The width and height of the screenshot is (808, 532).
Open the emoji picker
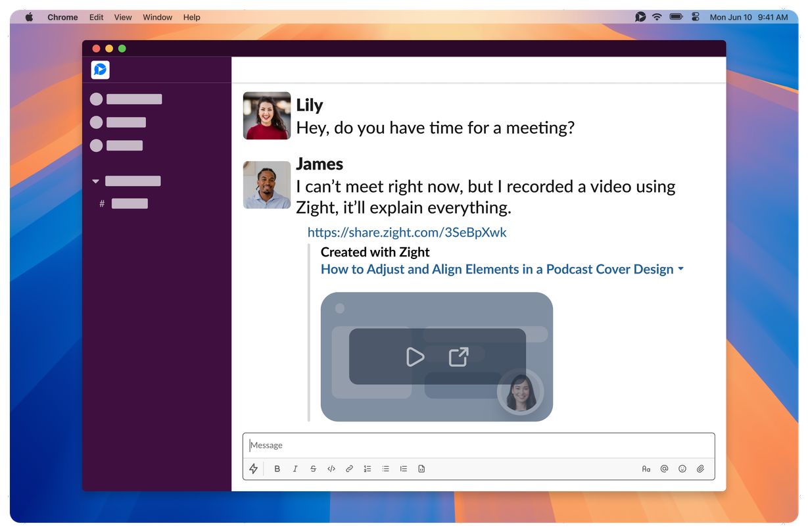point(682,469)
